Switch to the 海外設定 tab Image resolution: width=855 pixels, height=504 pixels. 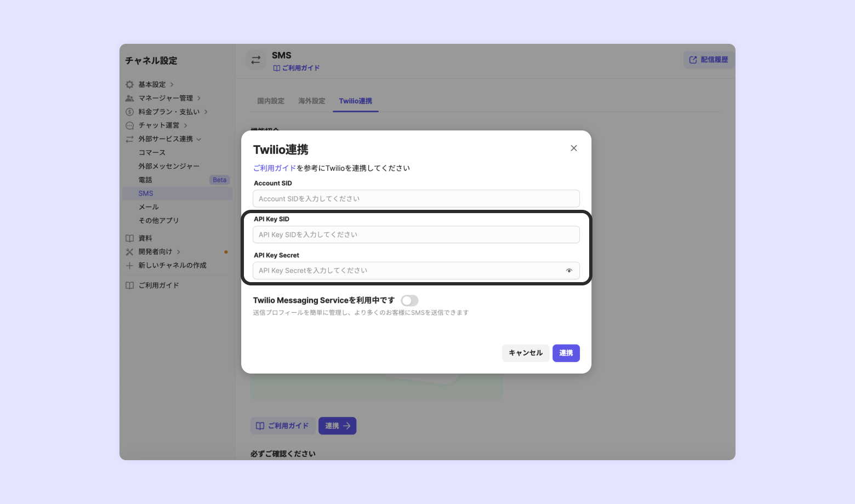312,101
